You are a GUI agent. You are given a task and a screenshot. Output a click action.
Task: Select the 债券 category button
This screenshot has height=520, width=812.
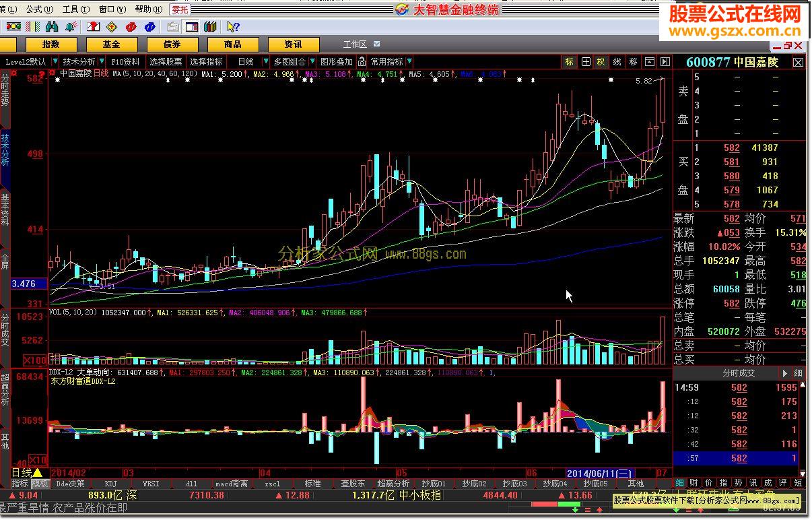[172, 44]
